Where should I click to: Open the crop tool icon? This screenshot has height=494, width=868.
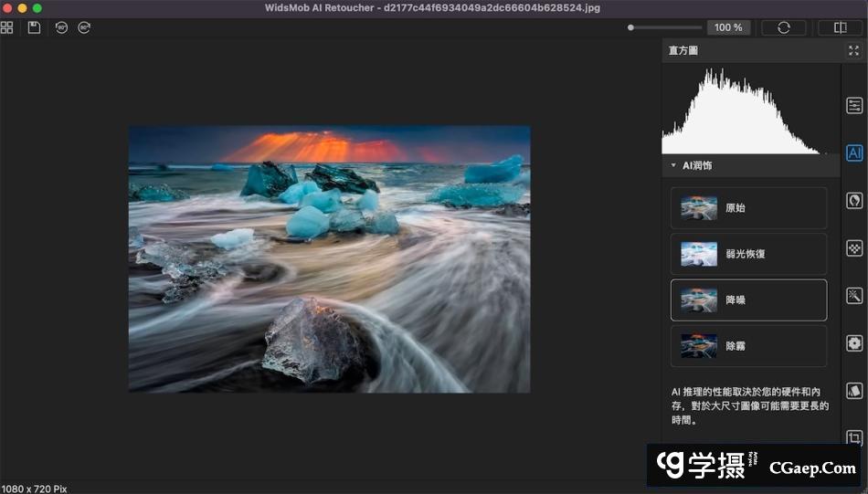pyautogui.click(x=854, y=437)
